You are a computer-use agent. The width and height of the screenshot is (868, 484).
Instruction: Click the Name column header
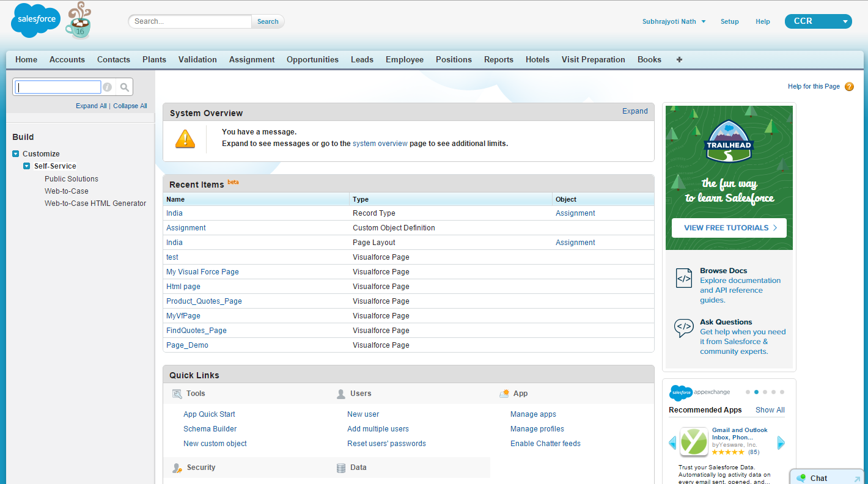click(x=175, y=199)
